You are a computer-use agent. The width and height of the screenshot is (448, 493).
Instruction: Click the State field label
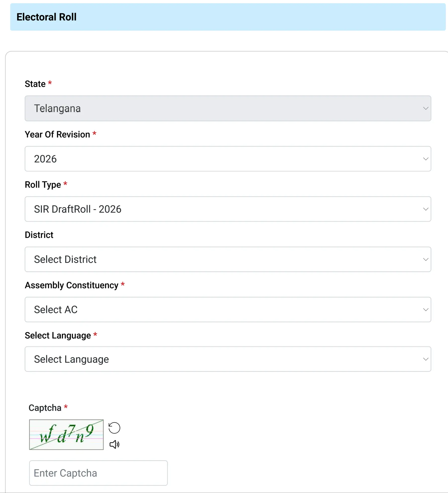[35, 84]
